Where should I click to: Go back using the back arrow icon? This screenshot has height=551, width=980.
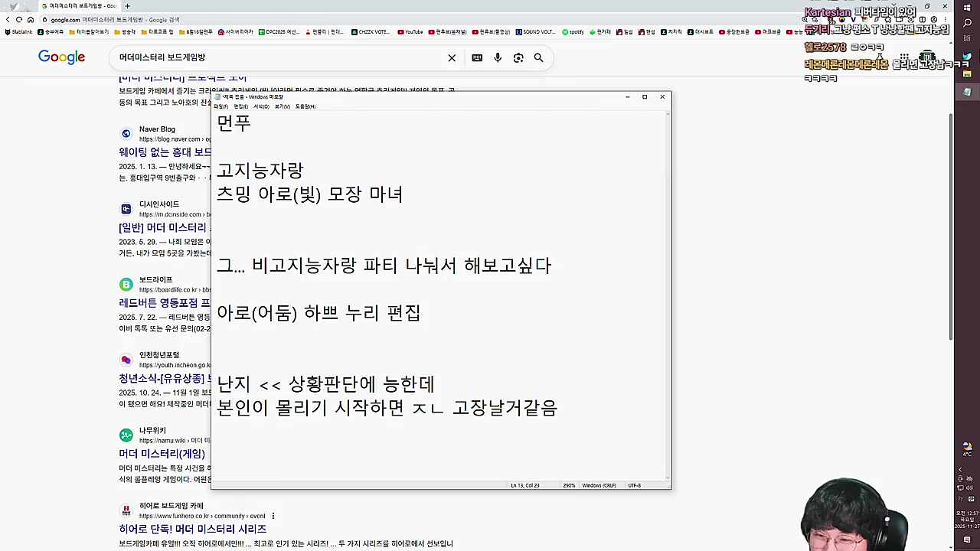tap(8, 19)
